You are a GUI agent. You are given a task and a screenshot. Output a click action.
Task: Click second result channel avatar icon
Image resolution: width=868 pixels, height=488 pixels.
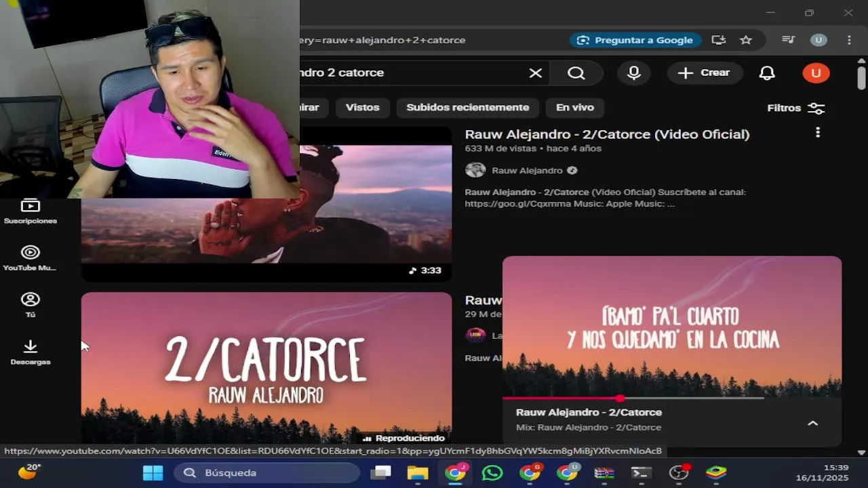[x=476, y=335]
